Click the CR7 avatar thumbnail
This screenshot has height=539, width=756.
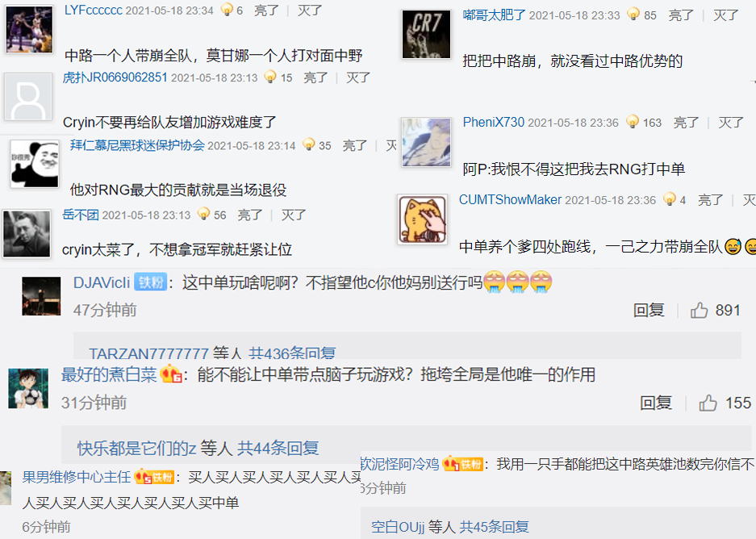426,34
